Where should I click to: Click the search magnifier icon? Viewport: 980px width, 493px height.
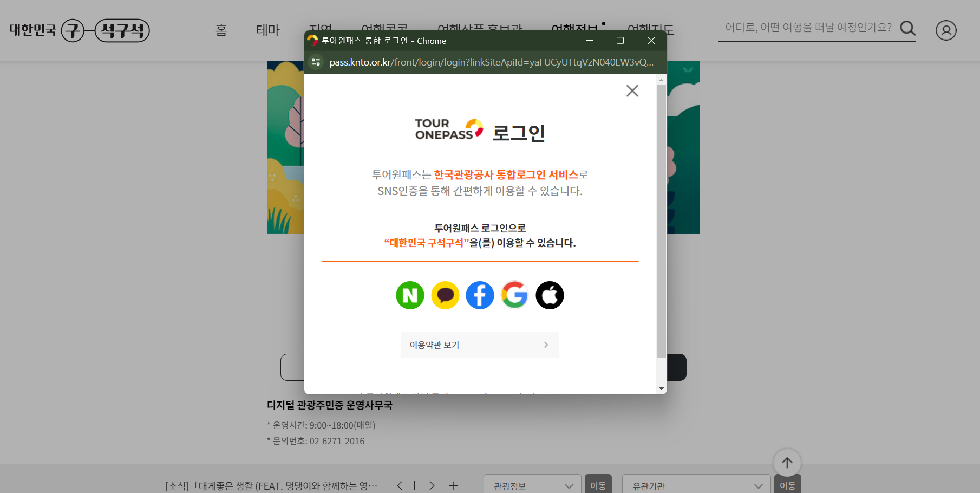click(x=907, y=28)
